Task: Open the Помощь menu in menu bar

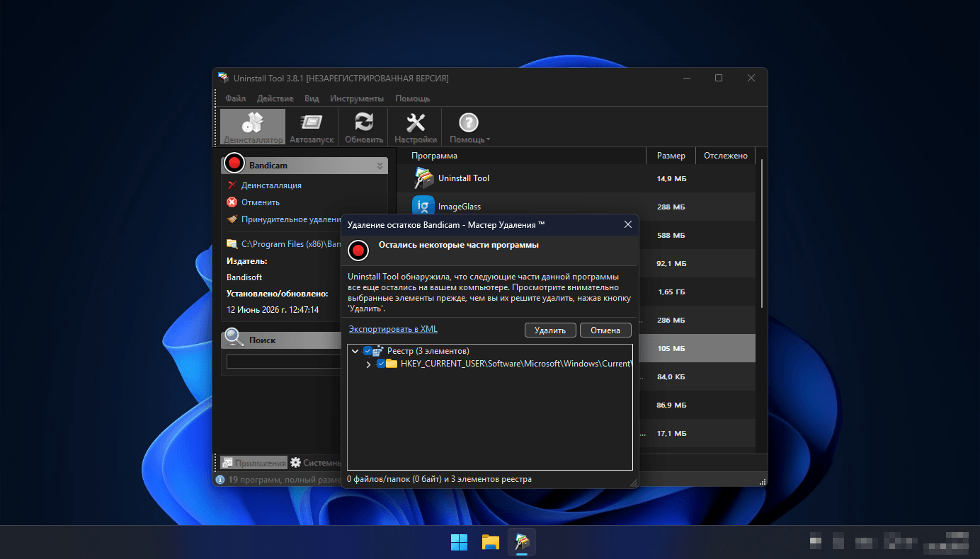Action: [413, 98]
